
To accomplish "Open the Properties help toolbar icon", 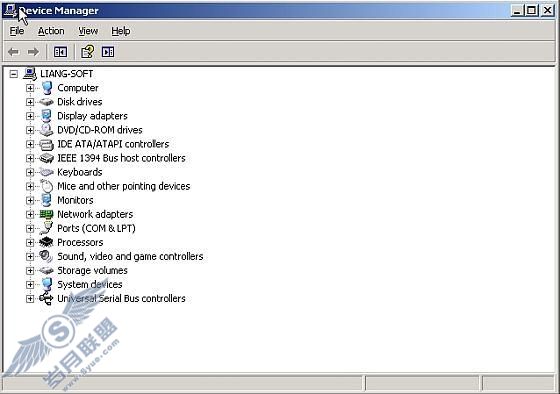I will 88,52.
